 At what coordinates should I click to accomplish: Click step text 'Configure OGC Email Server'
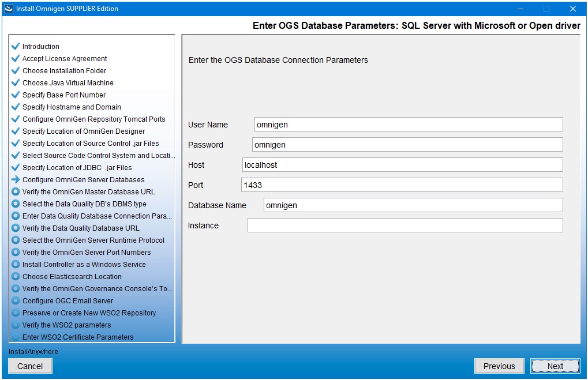coord(68,300)
